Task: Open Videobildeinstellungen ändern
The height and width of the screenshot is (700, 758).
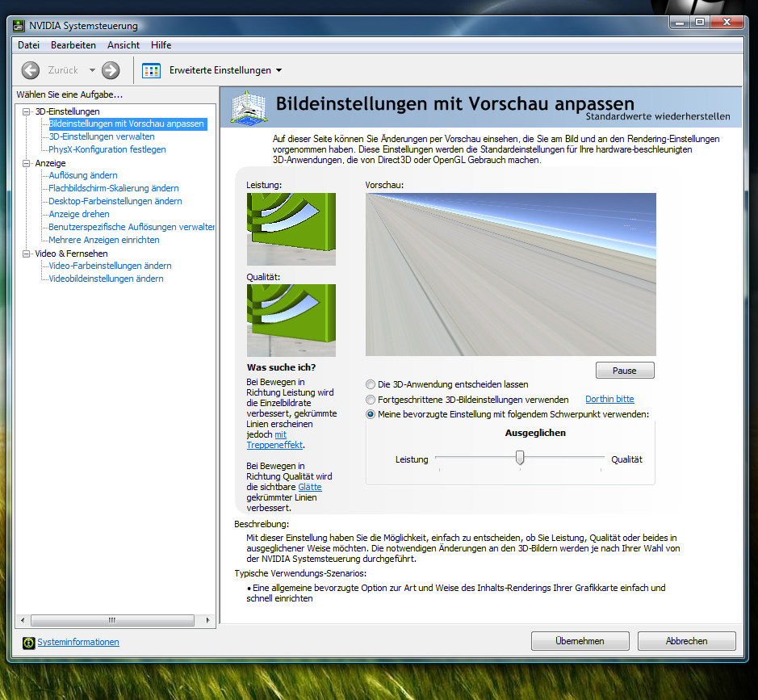Action: tap(106, 279)
